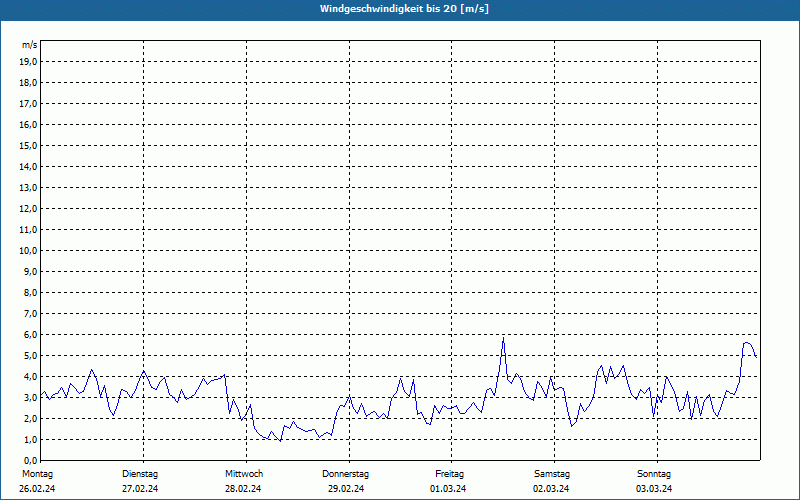
Task: Click the 4,0 y-axis label
Action: [x=30, y=377]
